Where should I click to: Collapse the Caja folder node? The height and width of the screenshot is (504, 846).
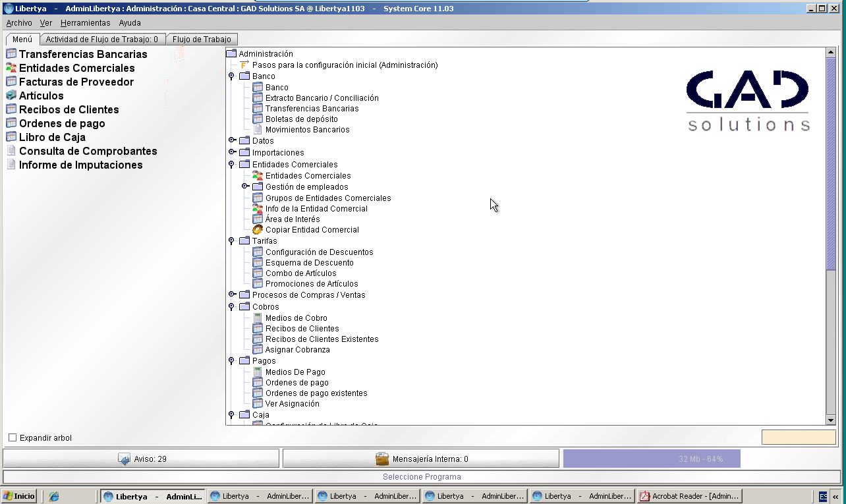pos(231,415)
